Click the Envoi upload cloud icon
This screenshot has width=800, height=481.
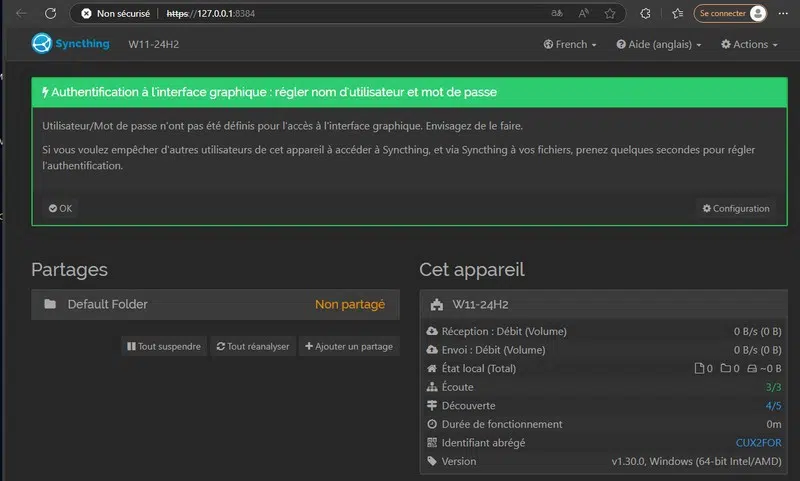432,350
